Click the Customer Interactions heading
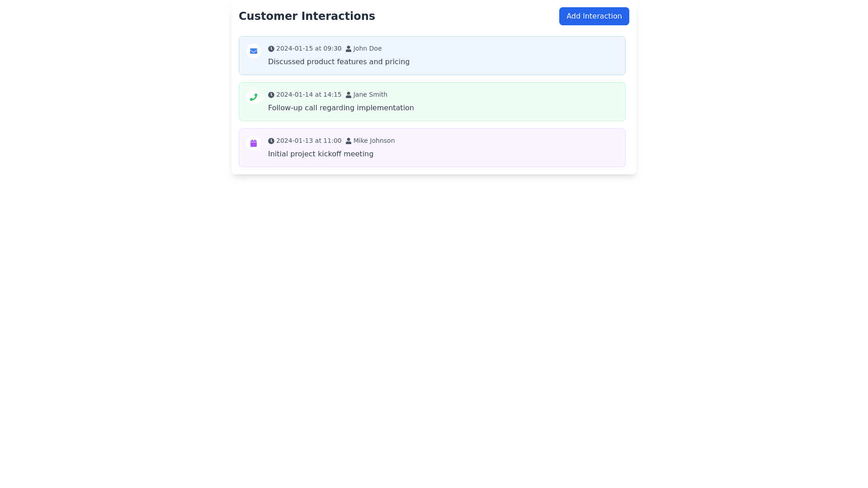This screenshot has height=488, width=868. [307, 16]
